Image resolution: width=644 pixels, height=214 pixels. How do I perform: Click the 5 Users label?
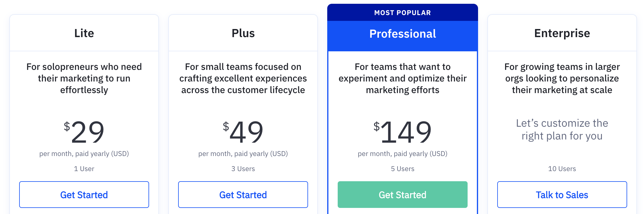click(403, 169)
